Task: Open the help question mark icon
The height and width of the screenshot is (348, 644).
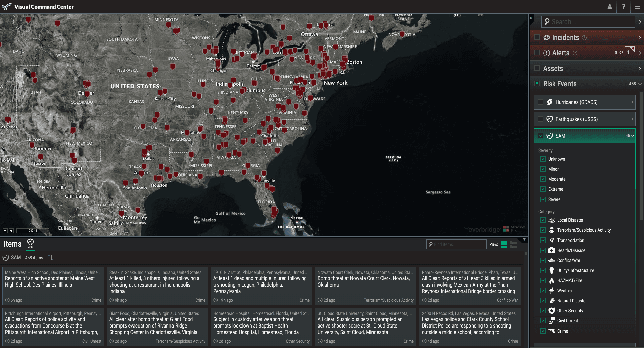Action: 623,7
